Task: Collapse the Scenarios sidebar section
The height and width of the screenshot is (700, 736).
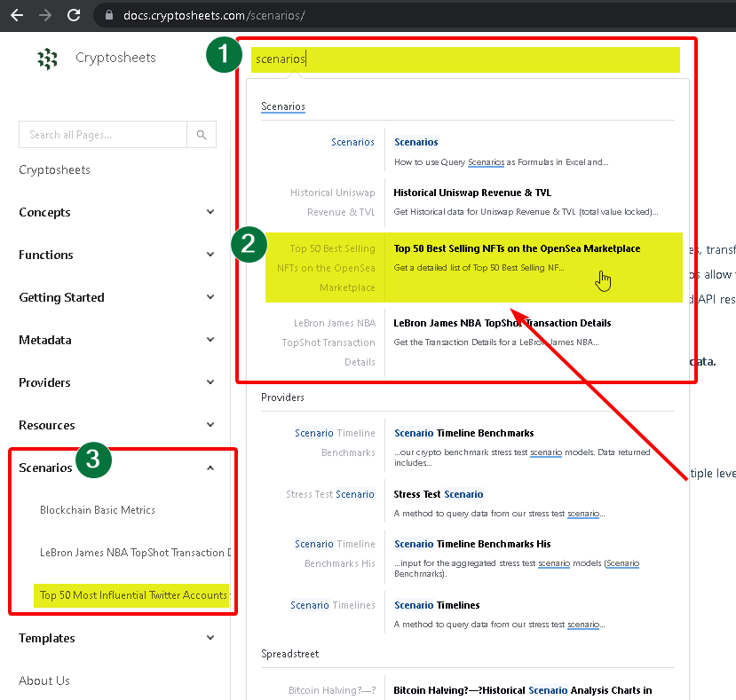Action: (x=210, y=468)
